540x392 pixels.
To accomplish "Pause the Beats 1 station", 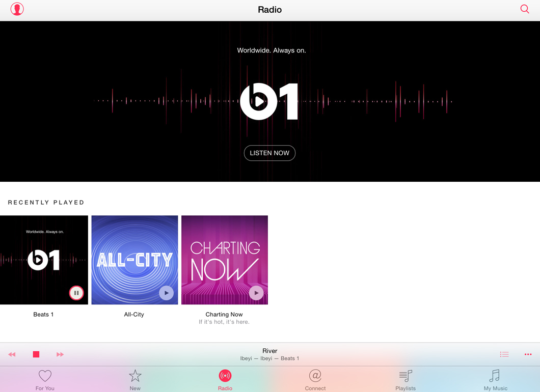I will click(x=76, y=293).
